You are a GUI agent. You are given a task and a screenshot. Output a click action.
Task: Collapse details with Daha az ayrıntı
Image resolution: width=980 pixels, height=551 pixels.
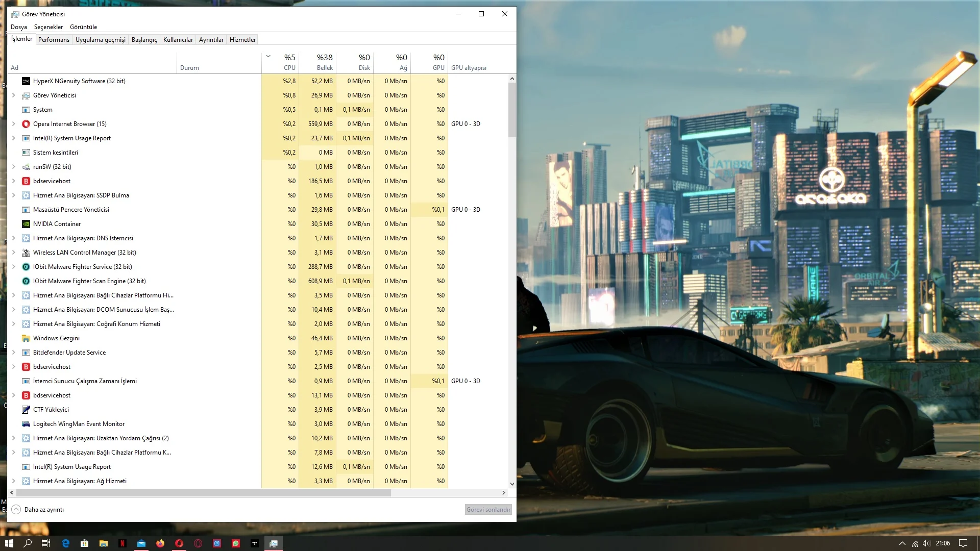click(38, 510)
